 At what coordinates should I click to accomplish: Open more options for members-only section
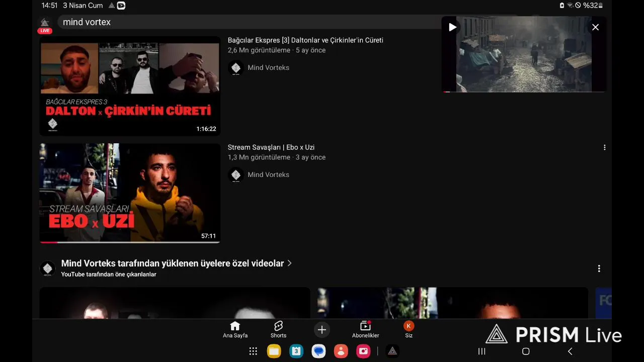coord(599,268)
